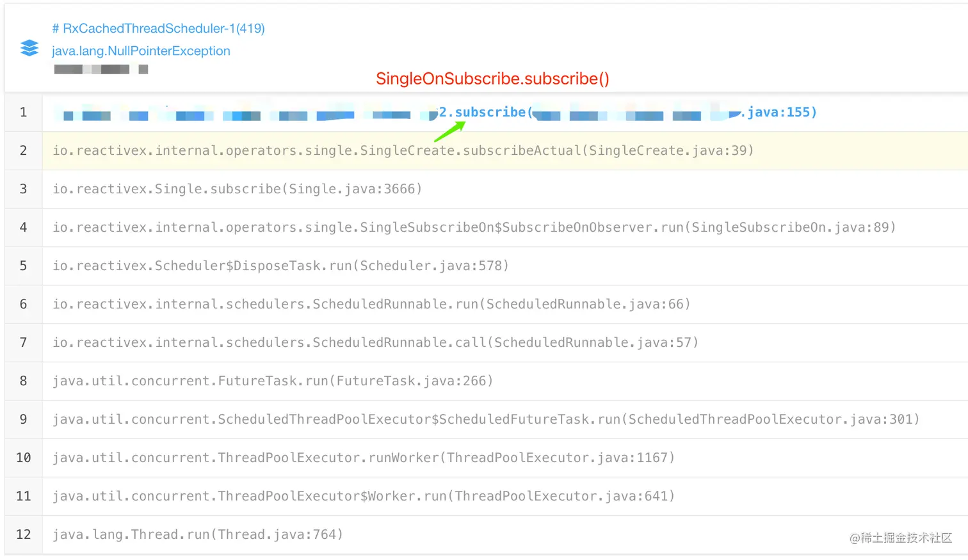
Task: Click line number 1 cell
Action: coord(24,113)
